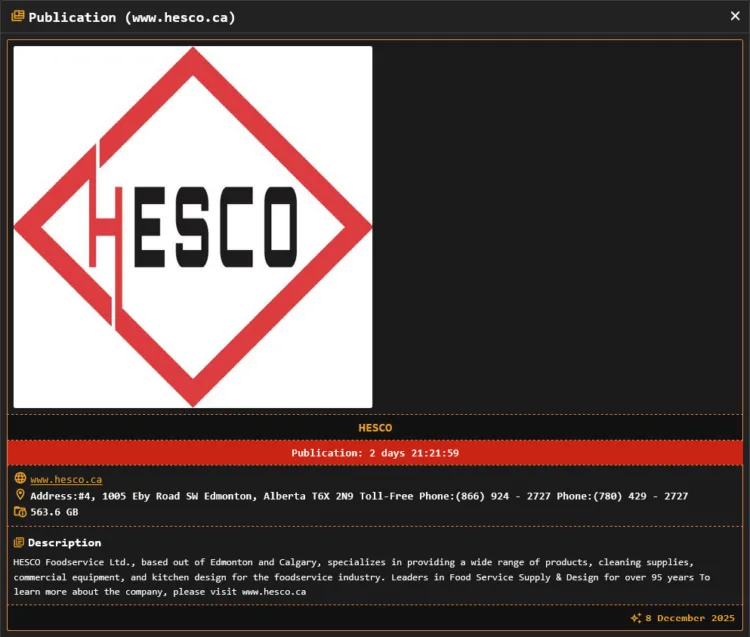Click the sparkle icon next to 8 December 2025
Viewport: 750px width, 637px height.
[636, 618]
